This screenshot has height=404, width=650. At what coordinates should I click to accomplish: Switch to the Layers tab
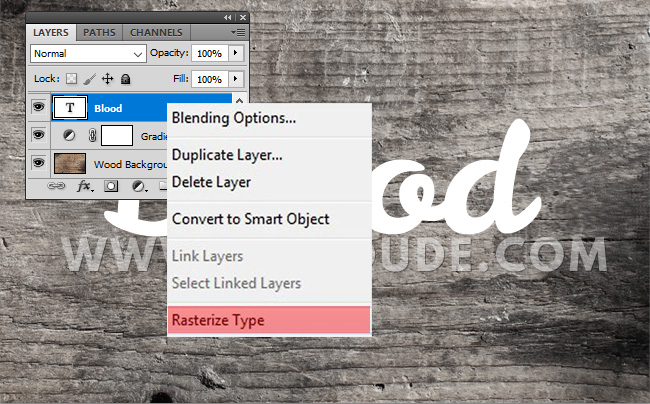[x=51, y=32]
